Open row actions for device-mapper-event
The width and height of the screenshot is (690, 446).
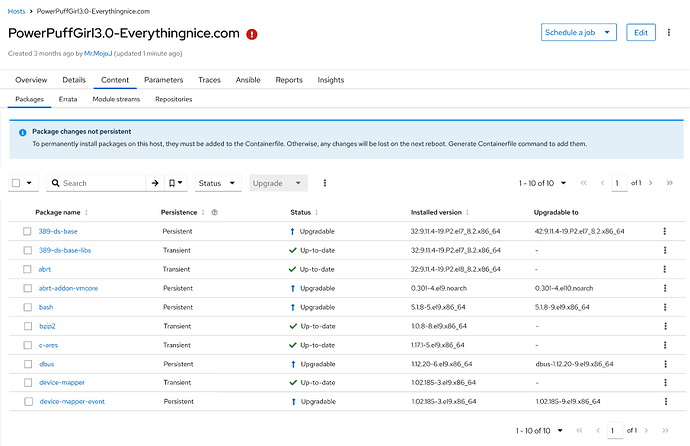click(666, 401)
